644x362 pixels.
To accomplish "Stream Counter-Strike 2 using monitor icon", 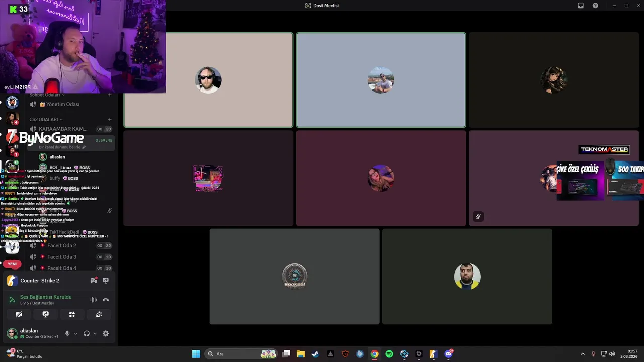I will click(106, 281).
